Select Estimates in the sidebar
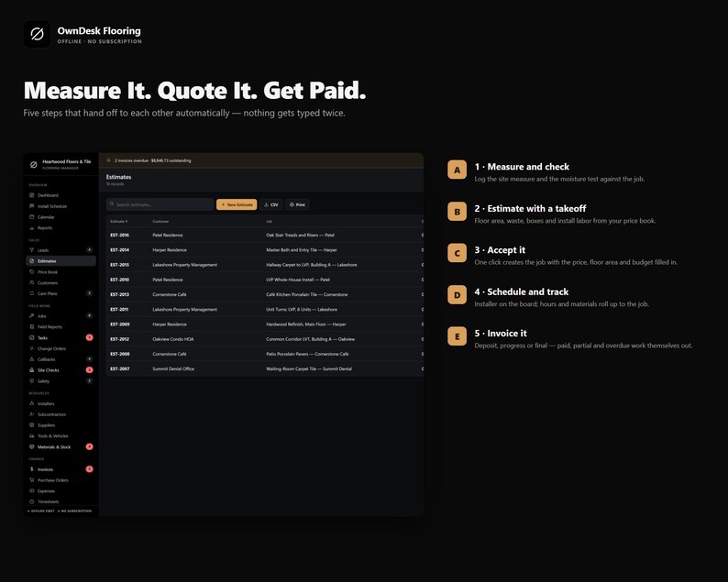 click(61, 261)
